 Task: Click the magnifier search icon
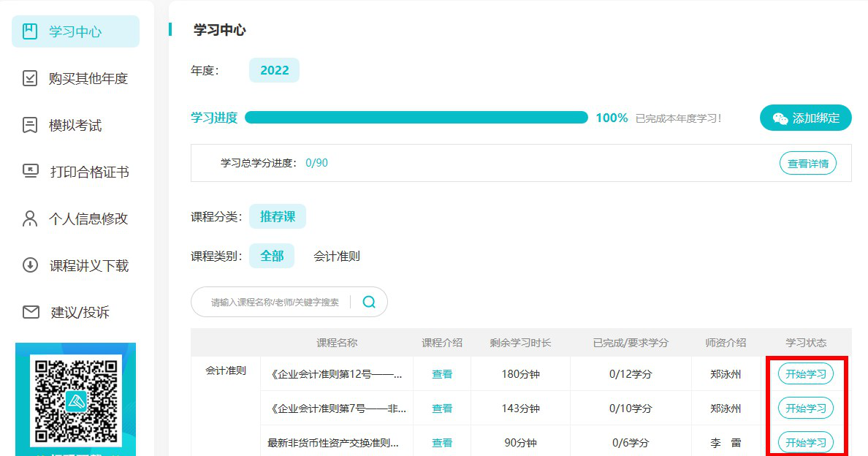pyautogui.click(x=369, y=302)
